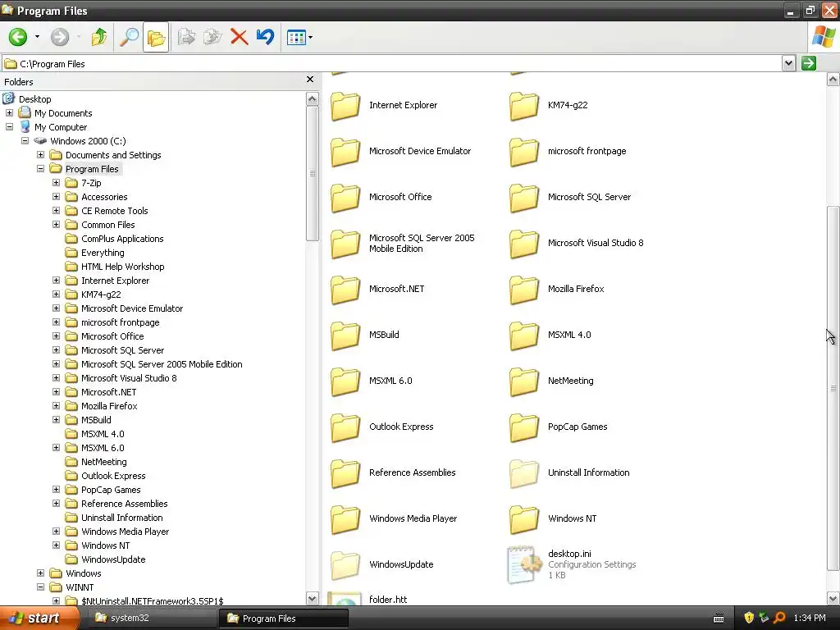Select the KM74-g22 folder icon
The height and width of the screenshot is (630, 840).
point(524,106)
